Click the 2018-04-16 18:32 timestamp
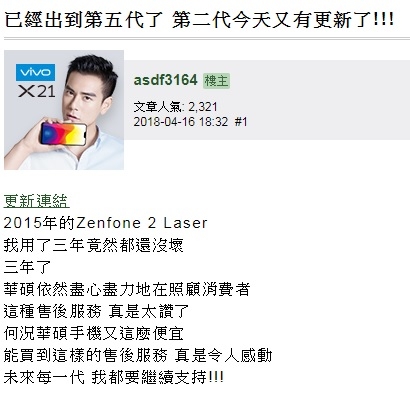The width and height of the screenshot is (410, 404). tap(181, 122)
